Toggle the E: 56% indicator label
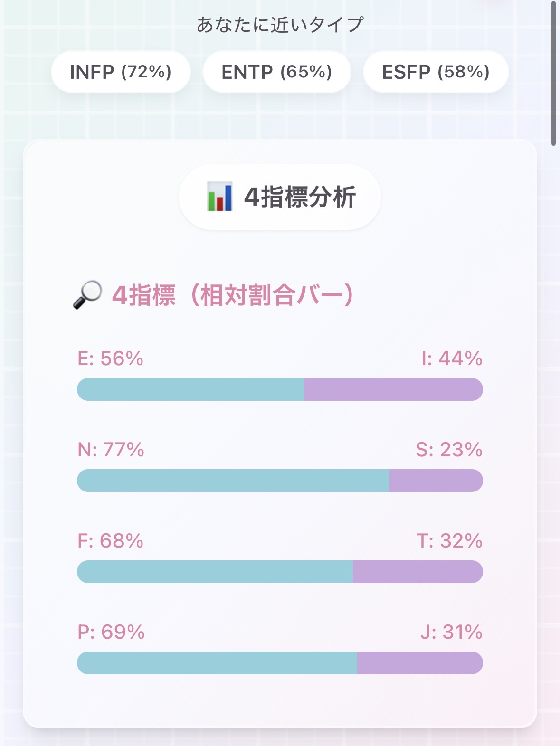This screenshot has width=560, height=746. tap(110, 359)
